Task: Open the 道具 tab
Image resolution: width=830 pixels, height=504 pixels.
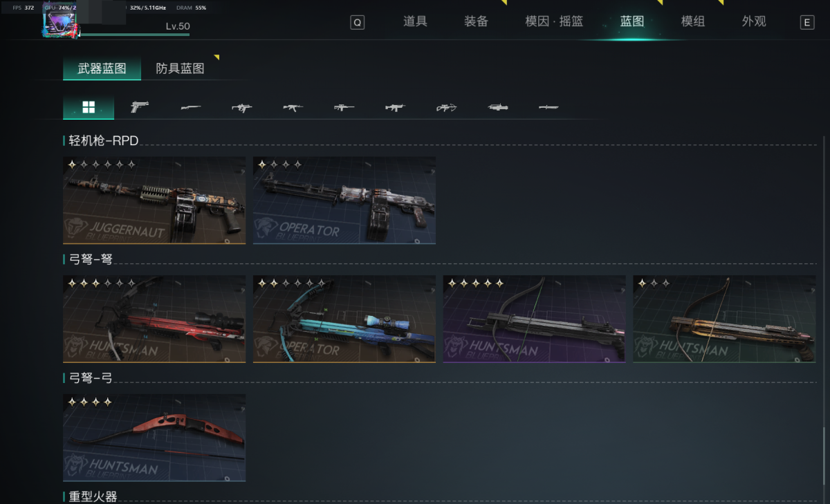Action: pyautogui.click(x=415, y=21)
